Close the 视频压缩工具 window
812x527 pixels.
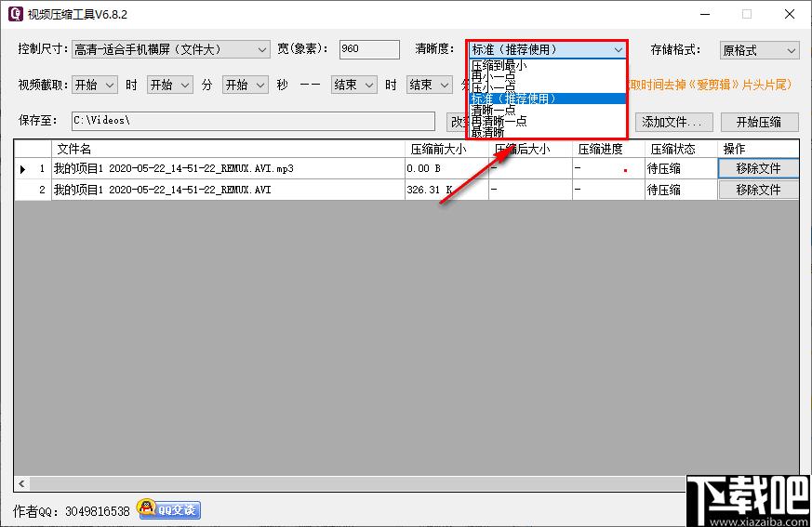click(790, 14)
